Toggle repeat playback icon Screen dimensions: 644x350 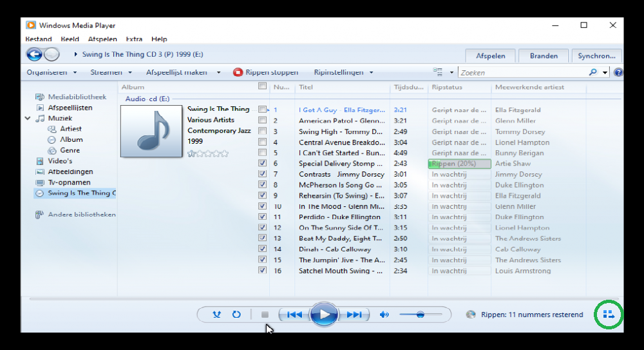[x=236, y=315]
